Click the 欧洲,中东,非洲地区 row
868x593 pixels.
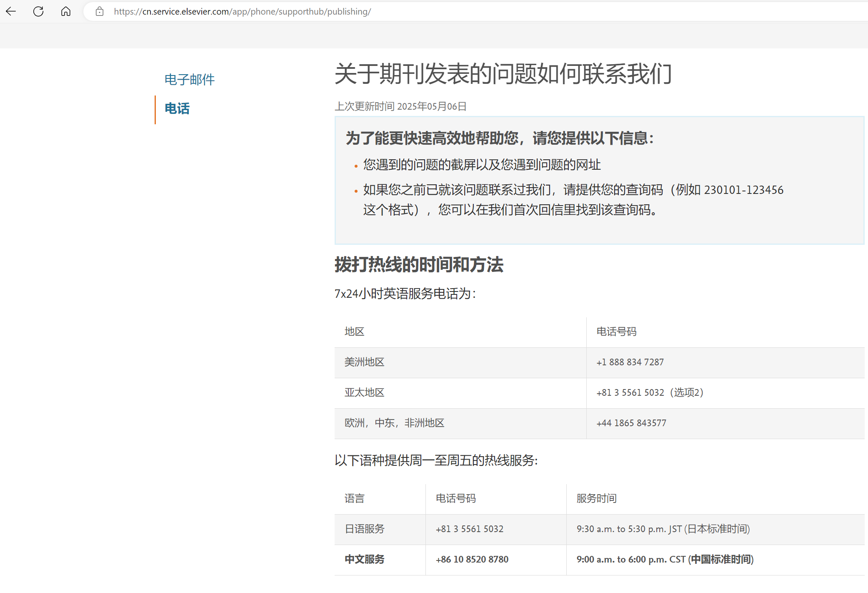pos(394,423)
